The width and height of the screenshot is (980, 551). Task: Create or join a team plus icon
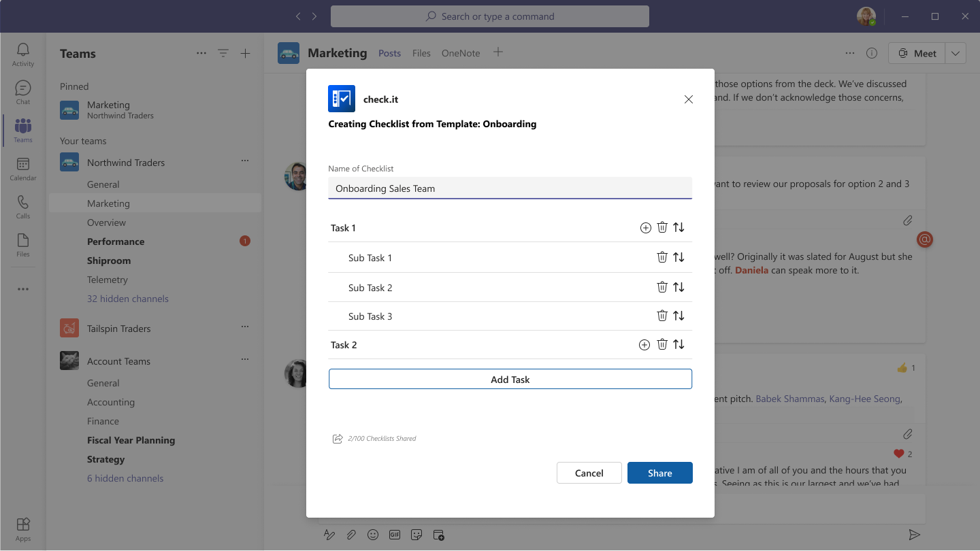point(246,53)
